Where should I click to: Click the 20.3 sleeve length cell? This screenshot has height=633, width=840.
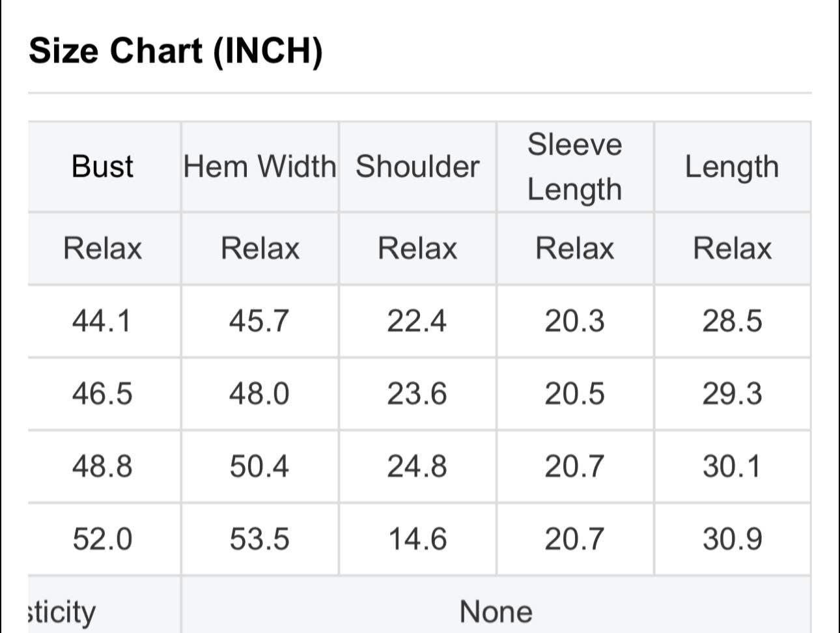[x=574, y=321]
